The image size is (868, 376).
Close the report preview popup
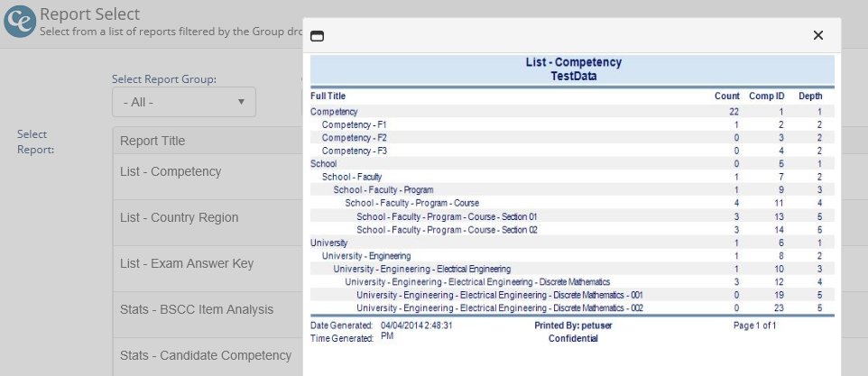(817, 35)
